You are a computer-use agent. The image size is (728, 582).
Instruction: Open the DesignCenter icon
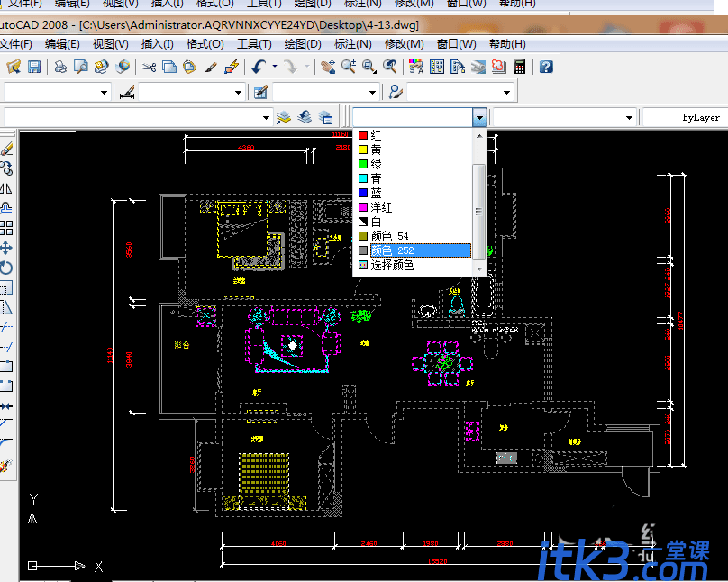click(x=437, y=67)
